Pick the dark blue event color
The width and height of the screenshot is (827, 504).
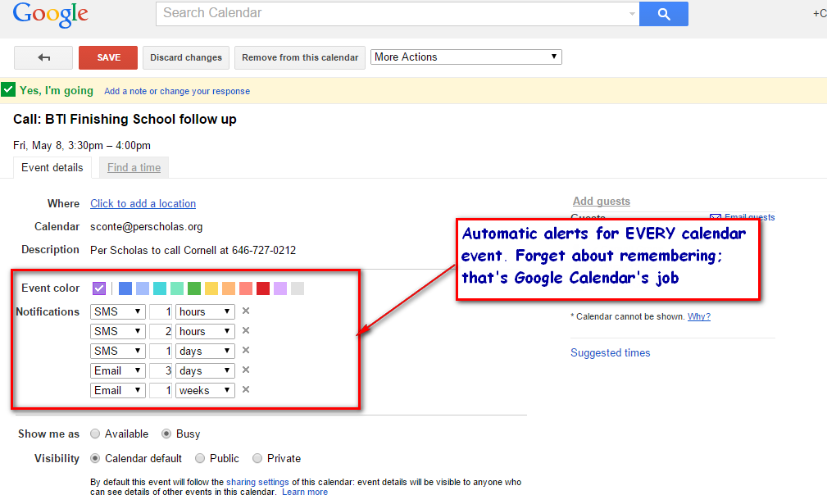pos(125,288)
